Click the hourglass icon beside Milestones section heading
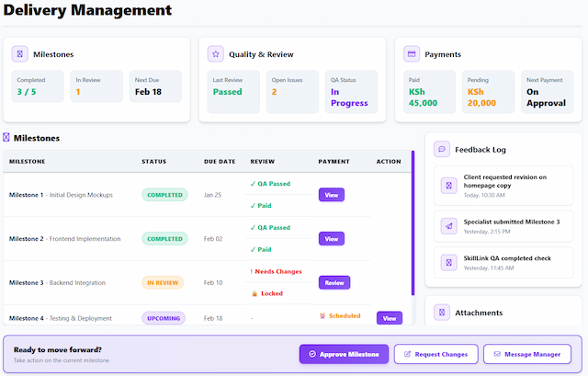Screen dimensions: 588x376 pyautogui.click(x=6, y=137)
